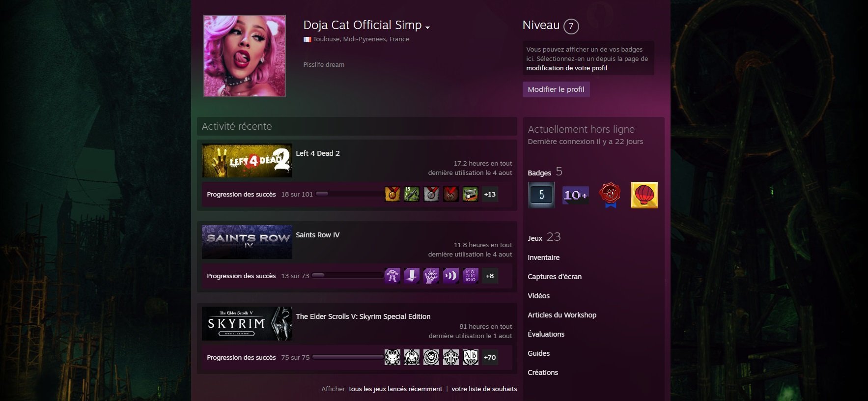Click first Left 4 Dead 2 achievement medal icon
Screen dimensions: 868x401
tap(392, 194)
